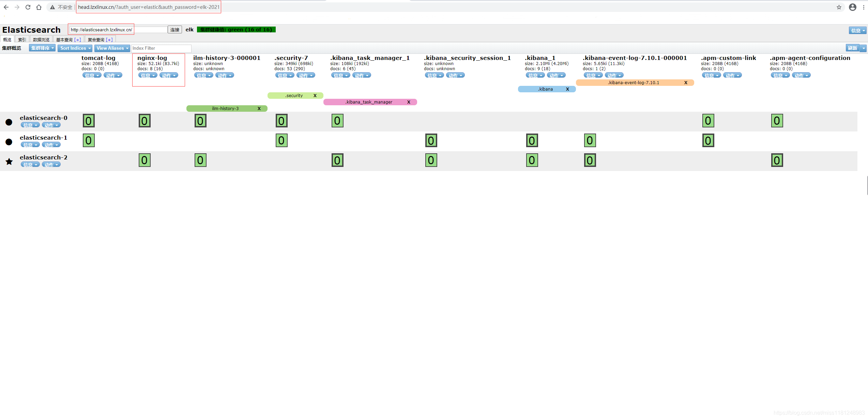Switch to the 数据浏览 tab
The image size is (868, 419).
click(41, 40)
